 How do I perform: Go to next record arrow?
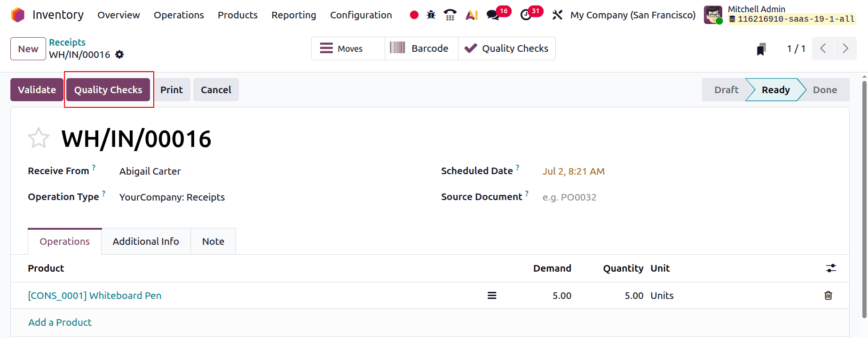tap(845, 48)
